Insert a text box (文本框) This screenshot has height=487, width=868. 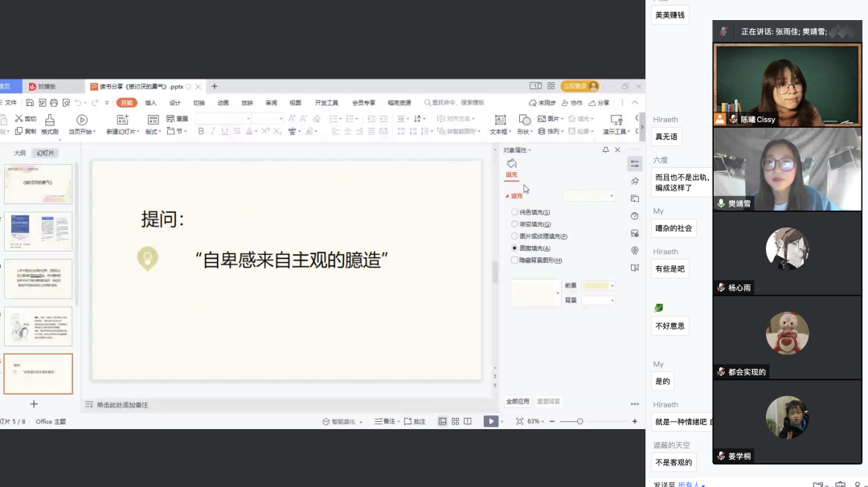pyautogui.click(x=500, y=120)
